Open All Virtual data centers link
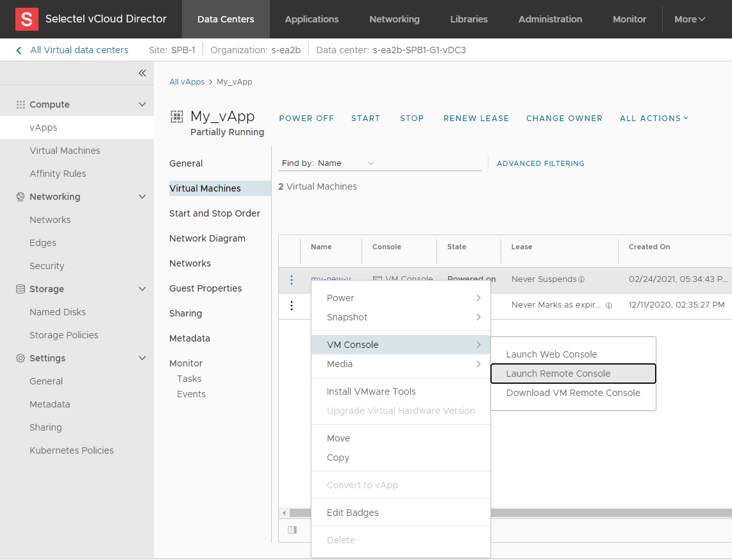 point(79,50)
